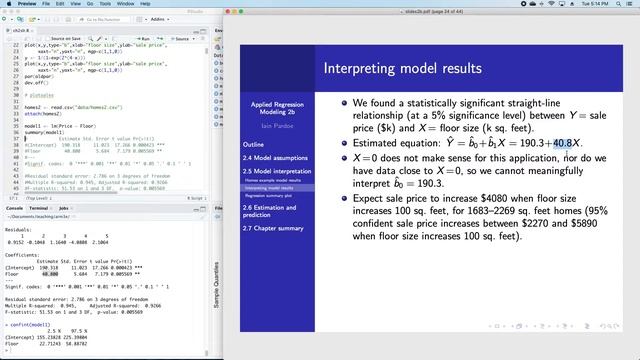This screenshot has height=360, width=640.
Task: Click the Re-run previous code icon
Action: pyautogui.click(x=160, y=38)
